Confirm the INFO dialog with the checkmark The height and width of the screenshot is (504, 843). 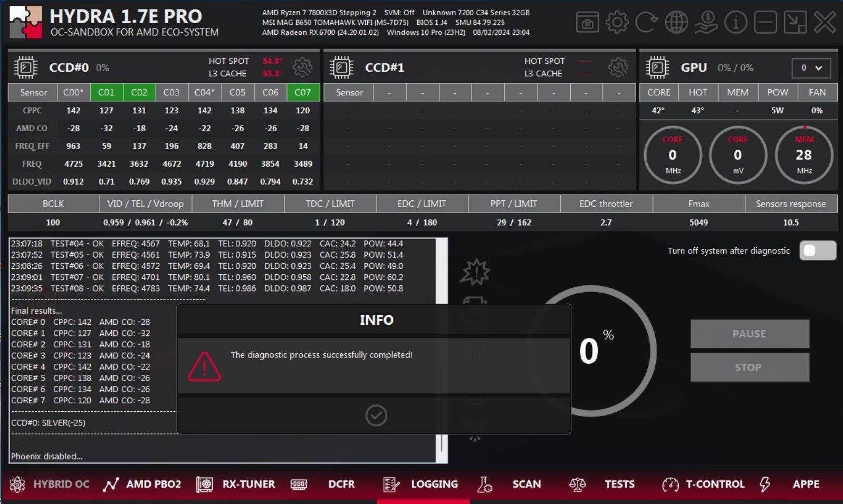[376, 415]
